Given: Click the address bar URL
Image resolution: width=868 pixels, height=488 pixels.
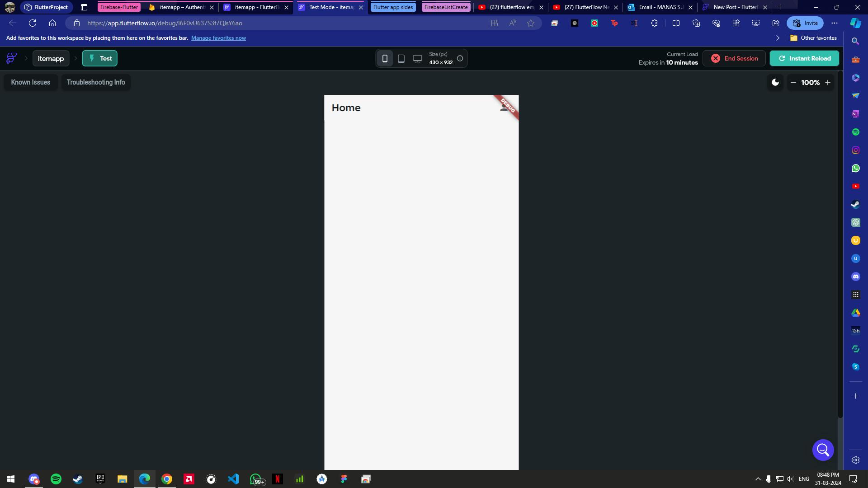Looking at the screenshot, I should click(165, 23).
